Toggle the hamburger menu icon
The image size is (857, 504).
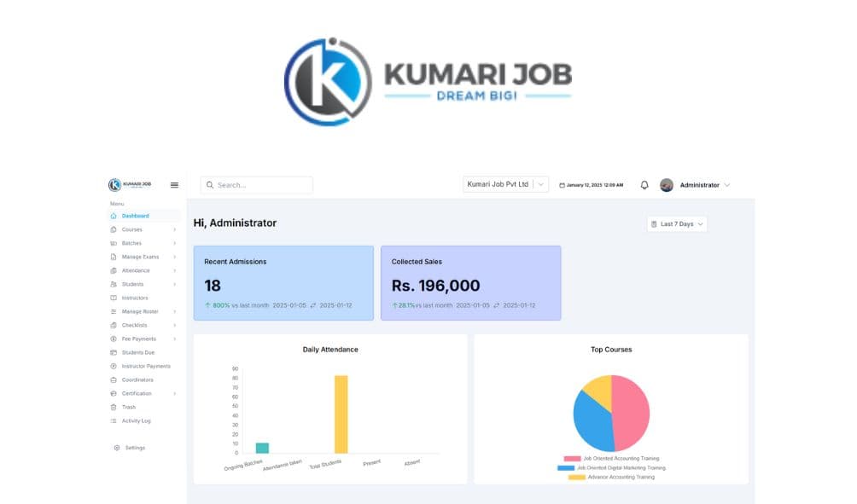pos(174,185)
